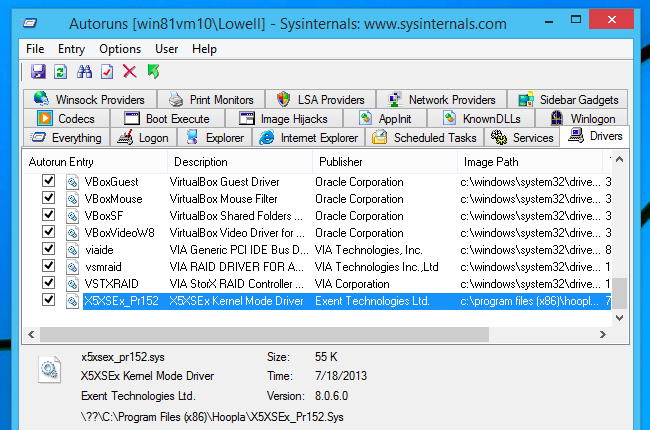Image resolution: width=650 pixels, height=430 pixels.
Task: Click the Save toolbar icon
Action: 38,72
